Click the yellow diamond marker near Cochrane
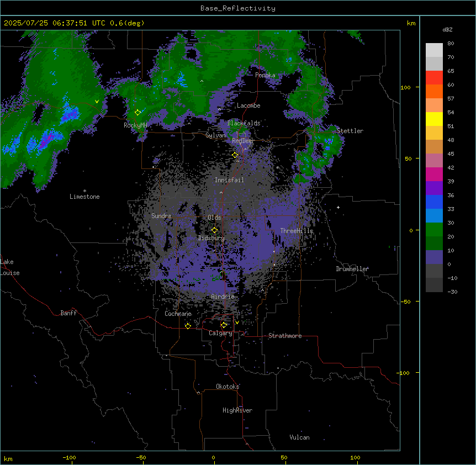 click(x=188, y=326)
